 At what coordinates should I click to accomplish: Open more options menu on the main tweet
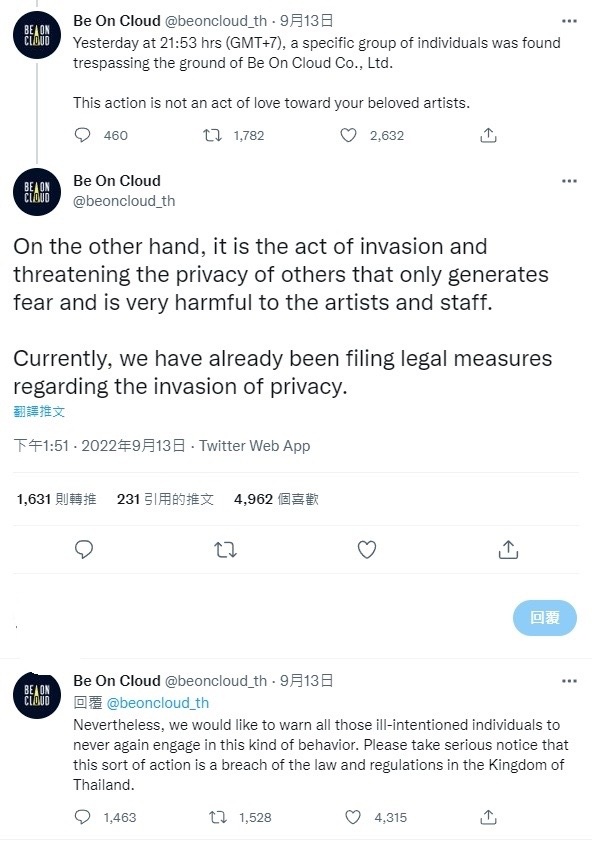pyautogui.click(x=569, y=181)
